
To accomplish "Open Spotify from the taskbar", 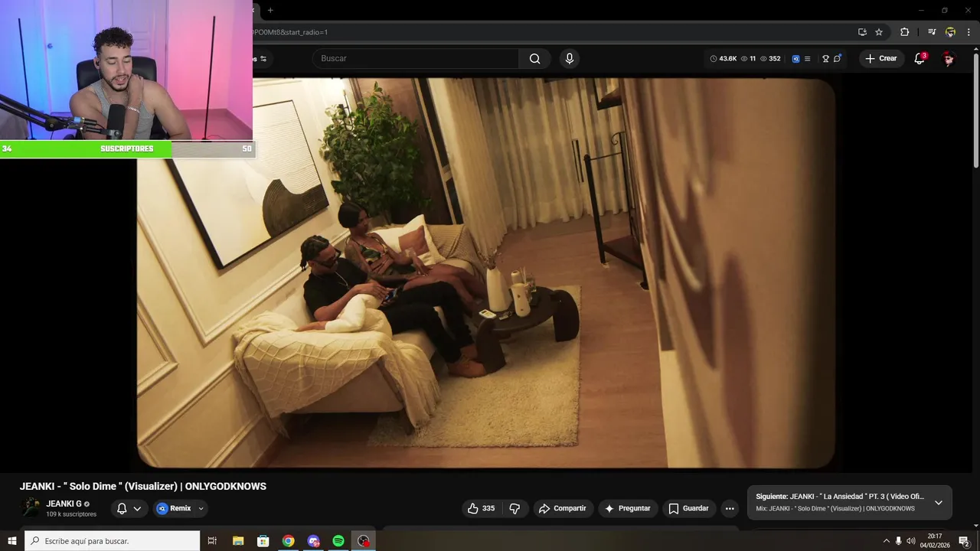I will point(338,541).
